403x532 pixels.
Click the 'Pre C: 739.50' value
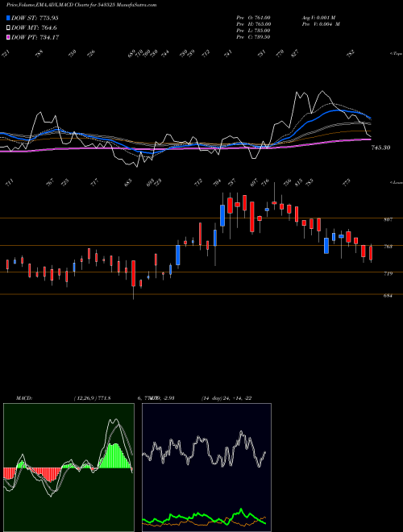253,37
